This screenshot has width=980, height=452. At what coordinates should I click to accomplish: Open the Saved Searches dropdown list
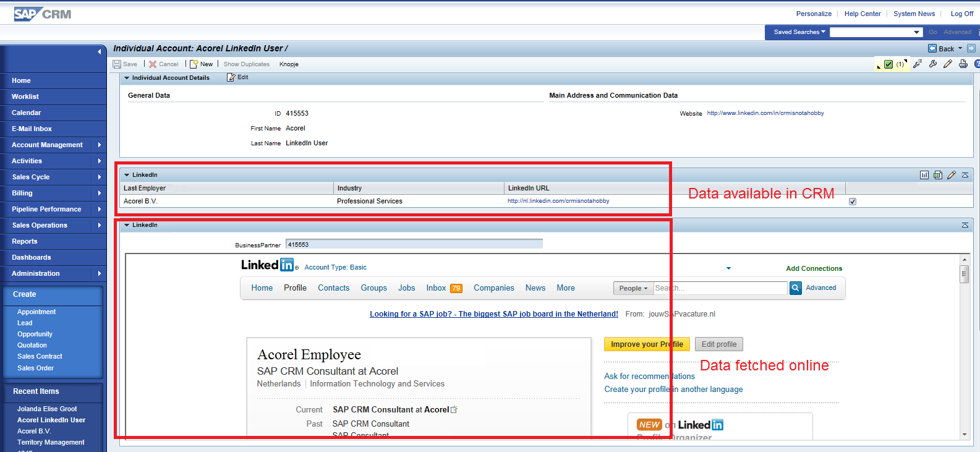[917, 32]
